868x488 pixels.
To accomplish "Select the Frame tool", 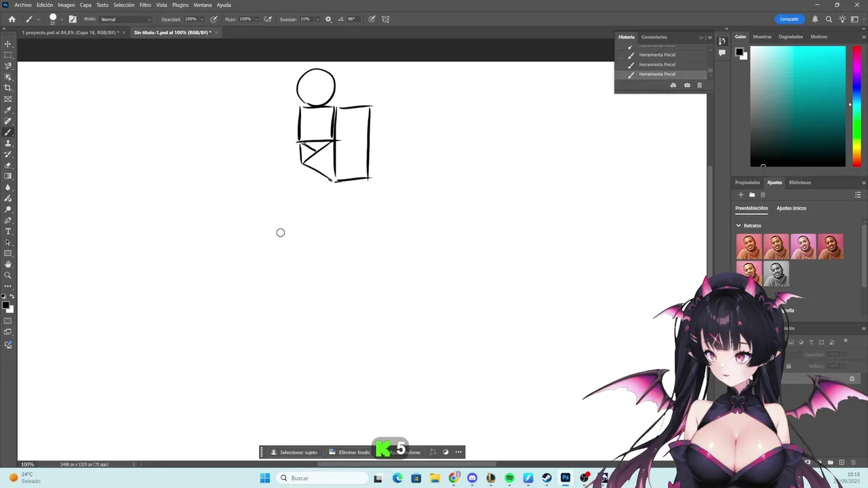I will point(8,99).
